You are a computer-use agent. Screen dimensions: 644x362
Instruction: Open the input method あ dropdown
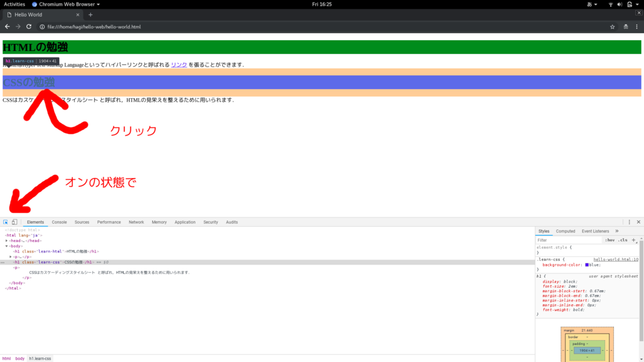pos(592,4)
